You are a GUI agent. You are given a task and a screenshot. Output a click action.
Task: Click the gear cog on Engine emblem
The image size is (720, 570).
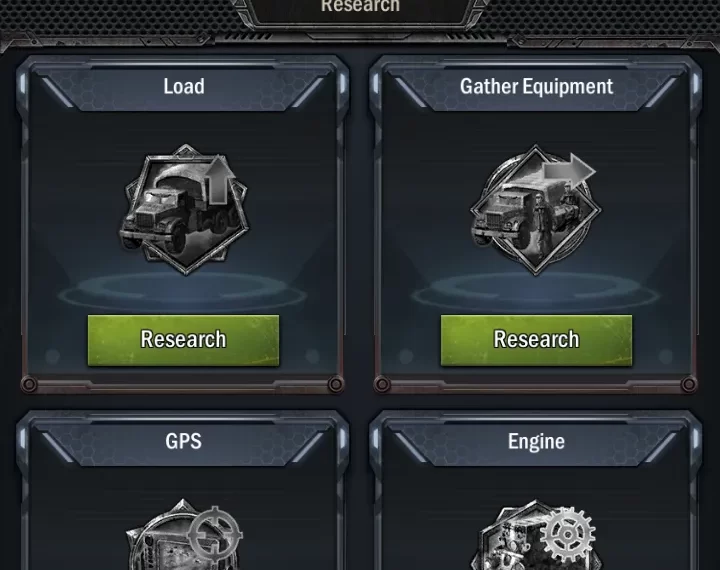(568, 534)
